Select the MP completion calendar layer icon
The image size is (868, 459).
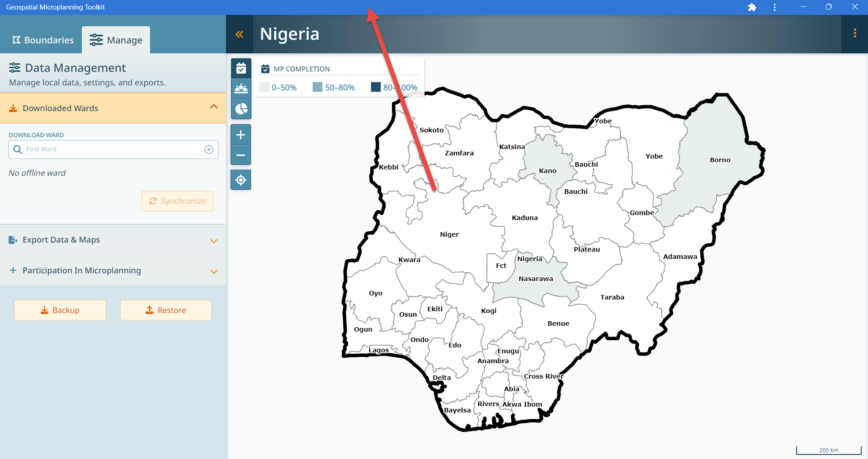click(241, 68)
